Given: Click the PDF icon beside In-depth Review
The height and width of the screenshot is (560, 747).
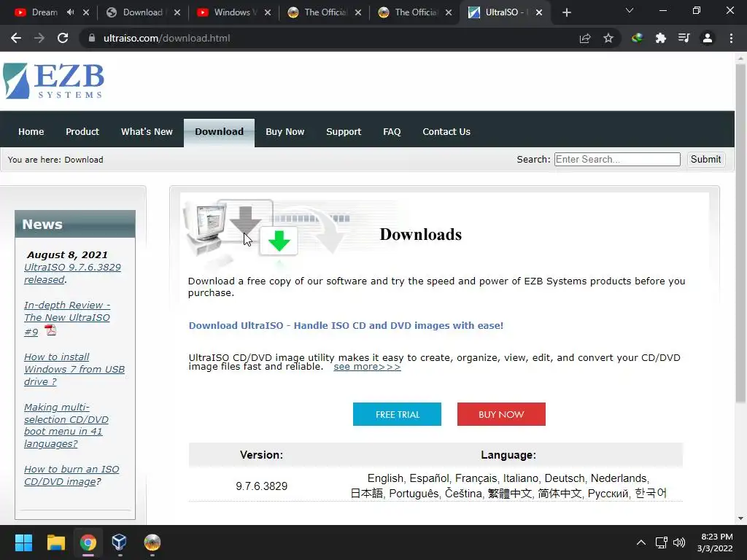Looking at the screenshot, I should [x=50, y=330].
